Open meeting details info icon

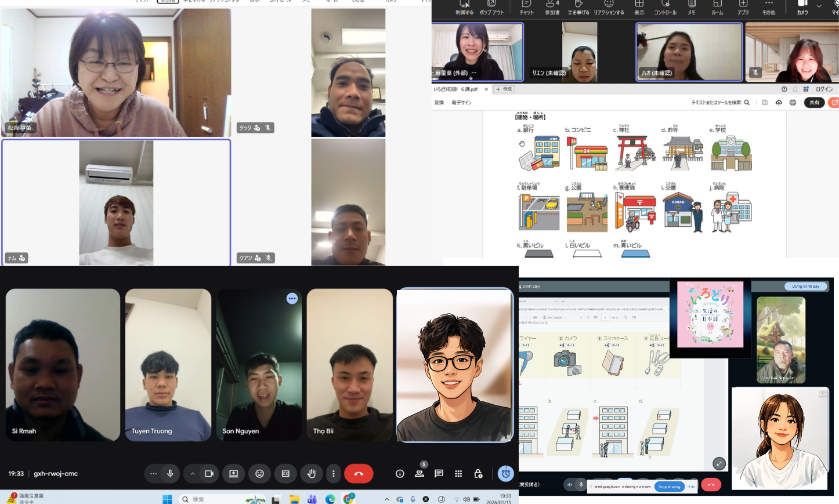[400, 474]
